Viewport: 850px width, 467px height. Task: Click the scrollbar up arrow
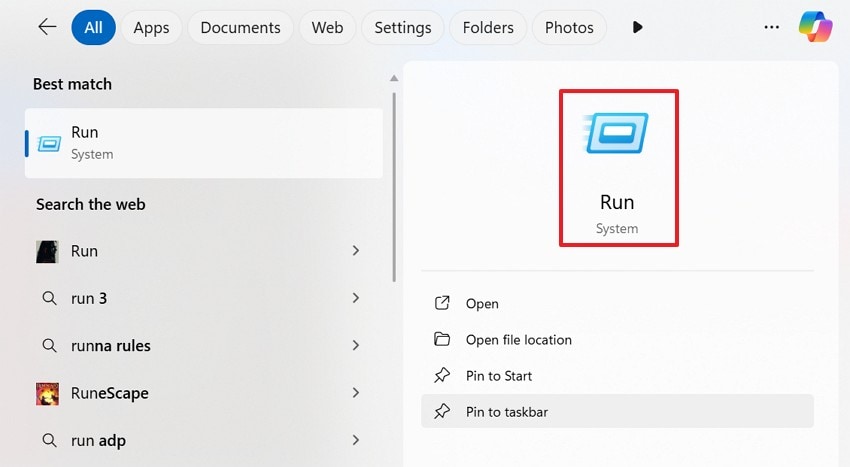pos(394,79)
